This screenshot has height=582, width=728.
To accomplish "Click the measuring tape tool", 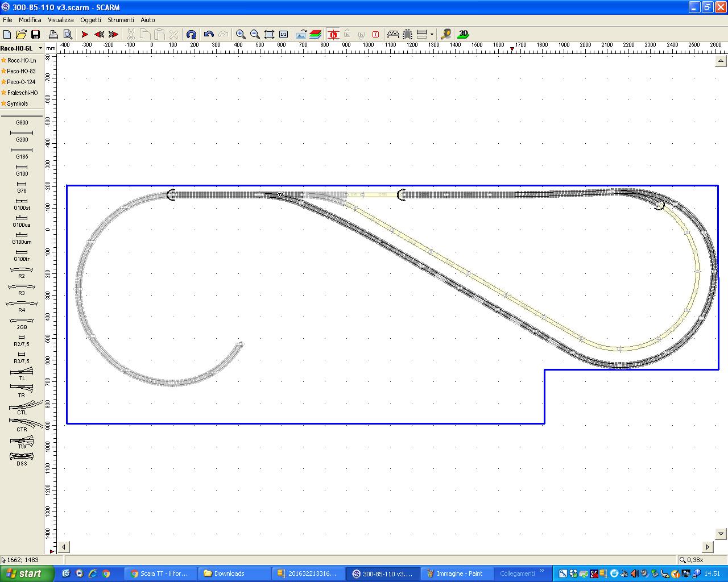I will (446, 34).
